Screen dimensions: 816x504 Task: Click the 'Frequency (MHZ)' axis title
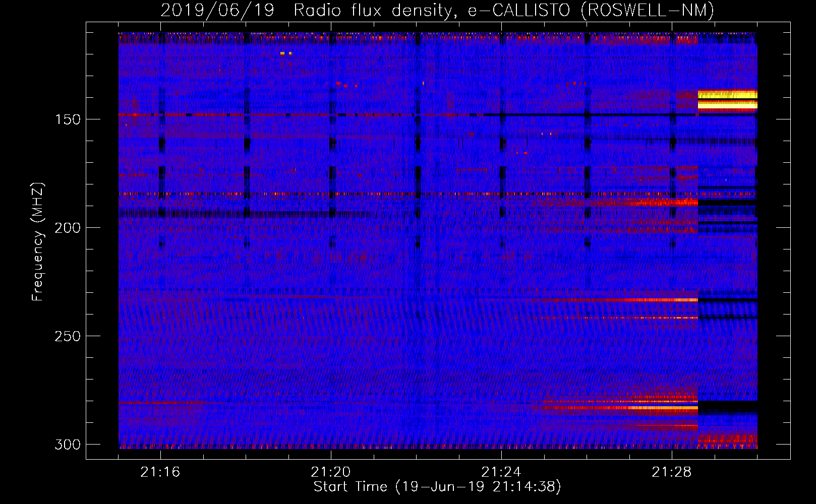[38, 241]
